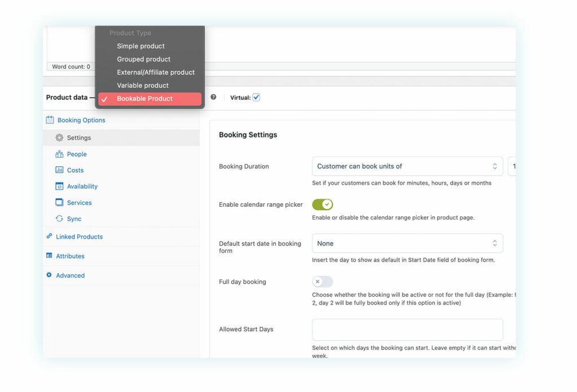Choose Simple product option
Screen dimensions: 577x392
click(141, 46)
